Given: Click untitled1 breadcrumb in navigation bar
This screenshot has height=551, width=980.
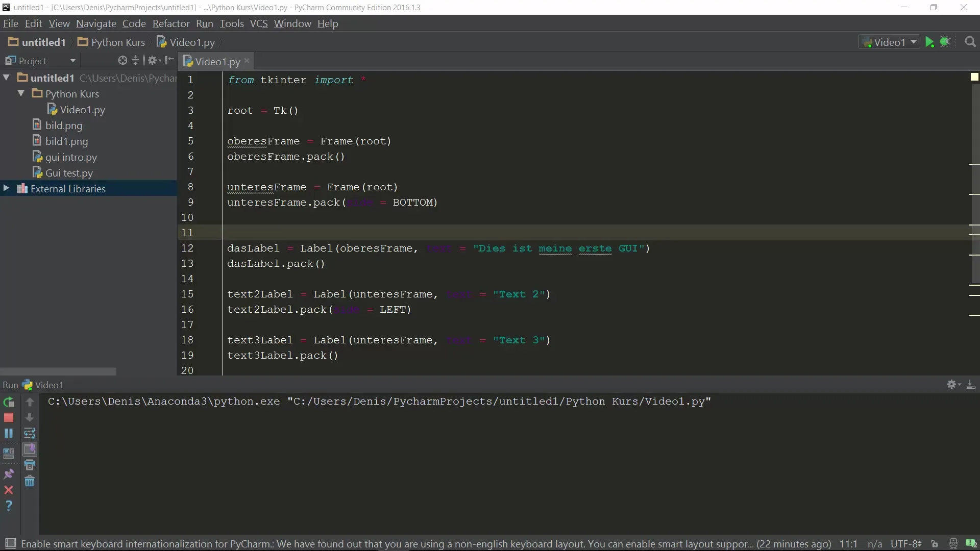Looking at the screenshot, I should (x=37, y=42).
